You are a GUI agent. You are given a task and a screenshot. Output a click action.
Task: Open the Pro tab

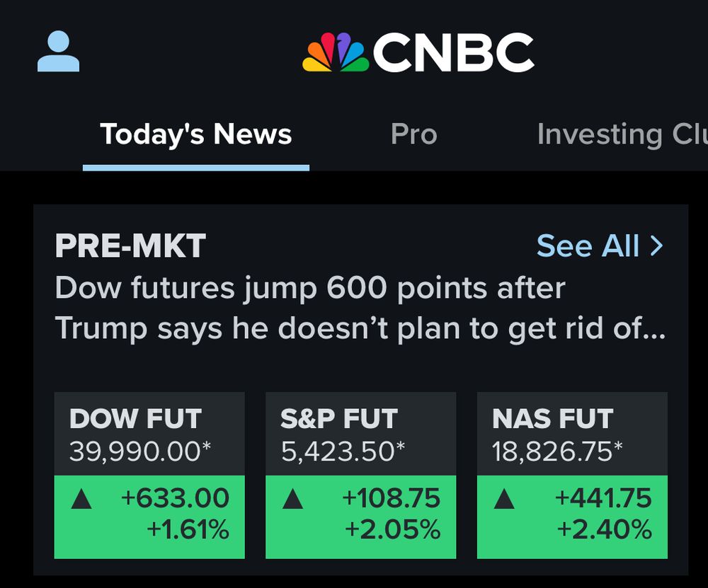pyautogui.click(x=413, y=134)
